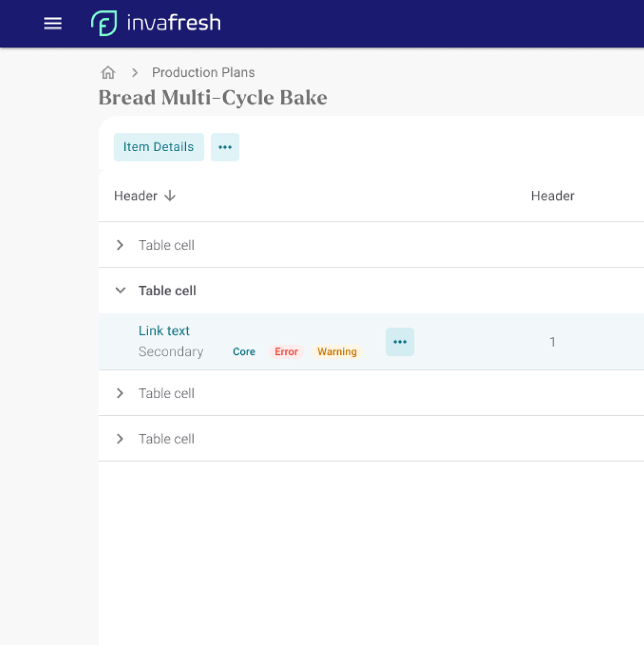This screenshot has width=644, height=645.
Task: Click the sort arrow beside first Header
Action: (170, 196)
